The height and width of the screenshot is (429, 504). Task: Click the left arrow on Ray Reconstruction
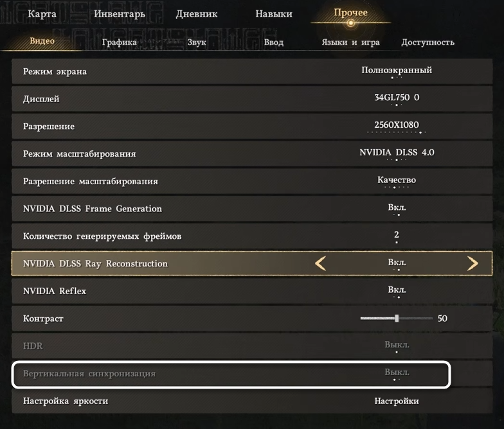click(x=320, y=263)
